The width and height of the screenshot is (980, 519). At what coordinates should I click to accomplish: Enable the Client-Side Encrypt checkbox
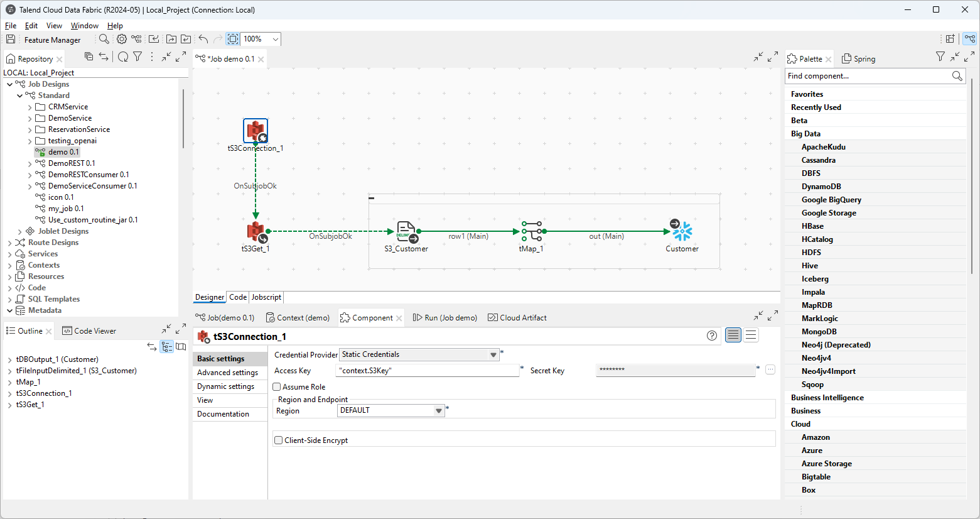(x=279, y=440)
